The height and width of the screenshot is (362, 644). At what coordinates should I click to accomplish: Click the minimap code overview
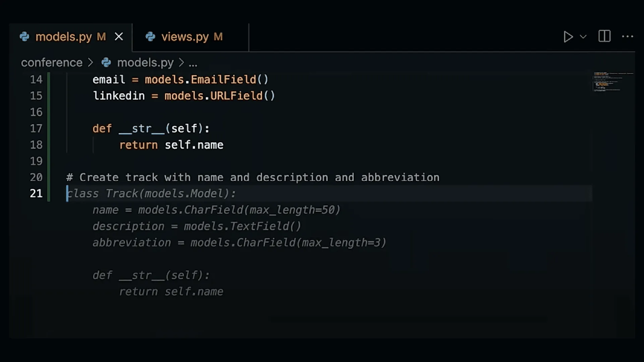(613, 81)
